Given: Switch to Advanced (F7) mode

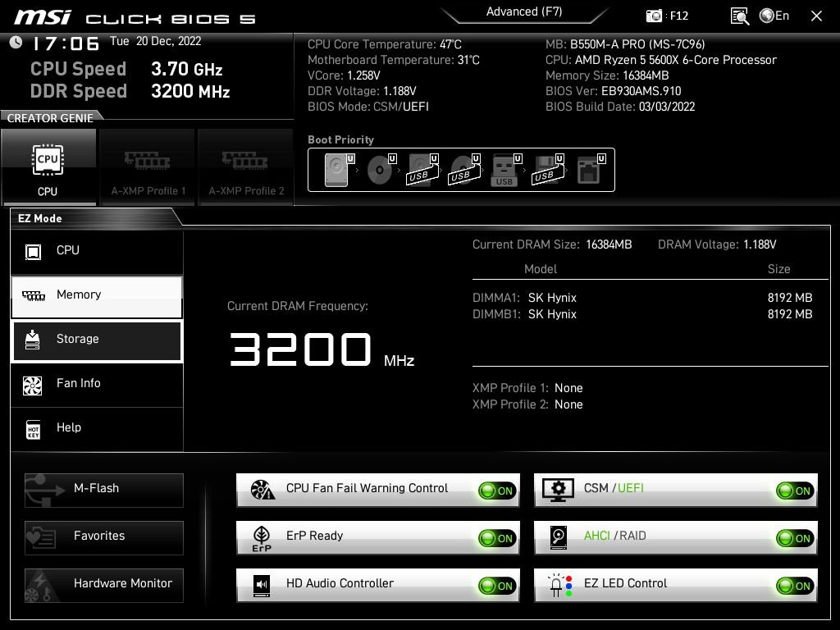Looking at the screenshot, I should pyautogui.click(x=524, y=11).
